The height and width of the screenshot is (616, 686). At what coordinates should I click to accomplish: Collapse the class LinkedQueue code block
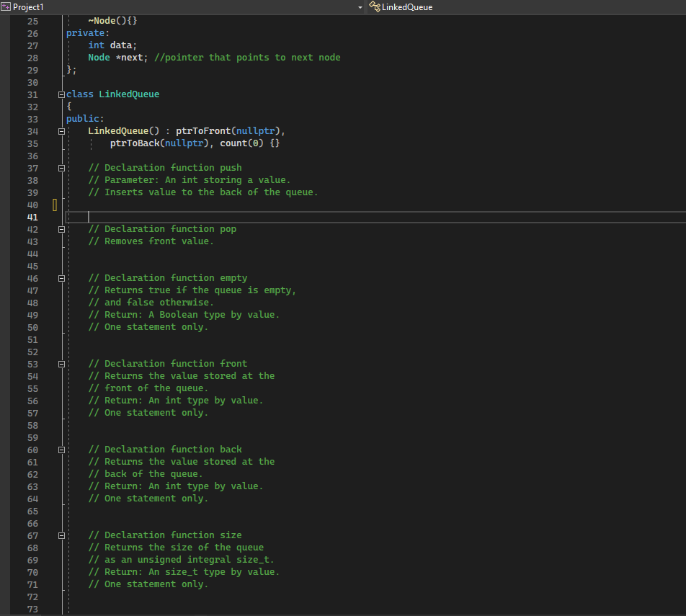coord(61,94)
